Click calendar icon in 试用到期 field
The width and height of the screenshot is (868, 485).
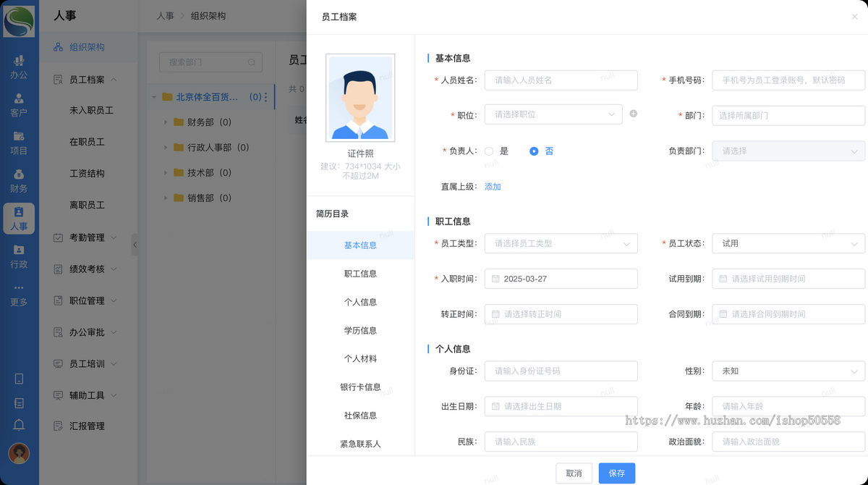pyautogui.click(x=723, y=279)
